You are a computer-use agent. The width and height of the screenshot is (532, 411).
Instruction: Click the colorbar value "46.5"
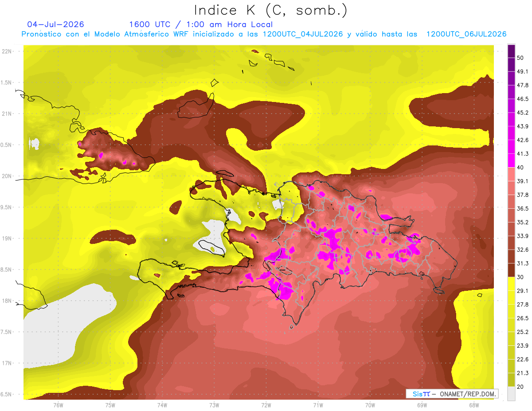point(522,99)
